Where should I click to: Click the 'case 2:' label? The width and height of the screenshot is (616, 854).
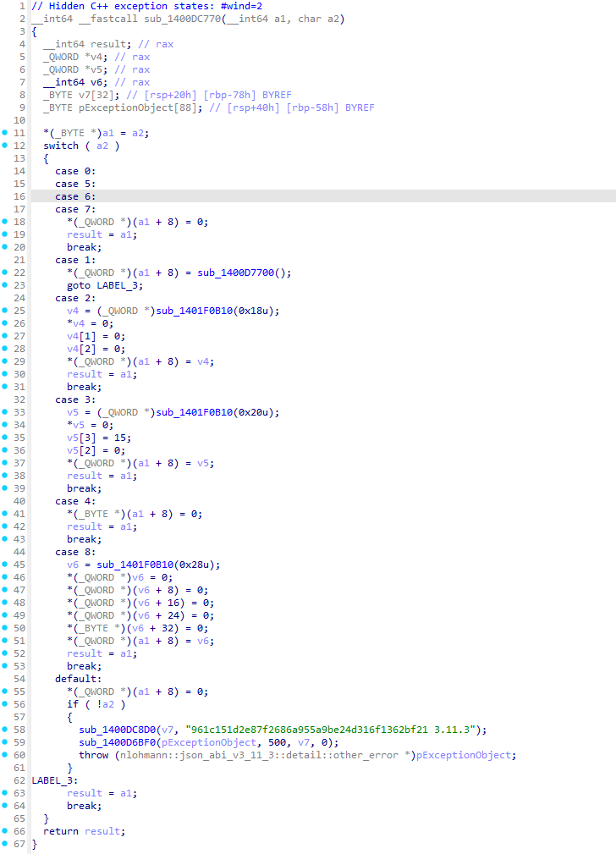pyautogui.click(x=75, y=299)
